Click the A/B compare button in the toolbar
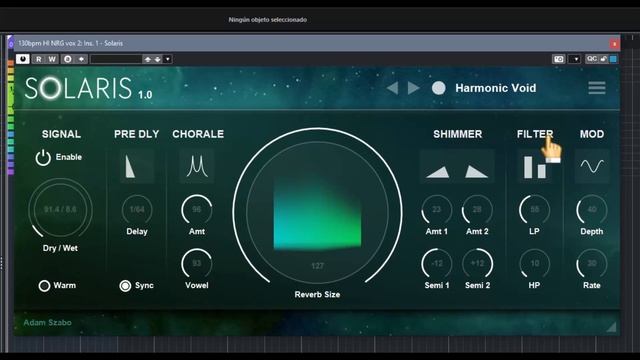The height and width of the screenshot is (360, 640). [67, 59]
